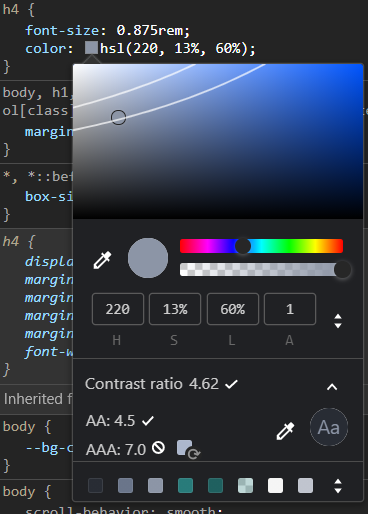Click the body, h1 selector list
Viewport: 368px width, 514px height.
click(37, 93)
